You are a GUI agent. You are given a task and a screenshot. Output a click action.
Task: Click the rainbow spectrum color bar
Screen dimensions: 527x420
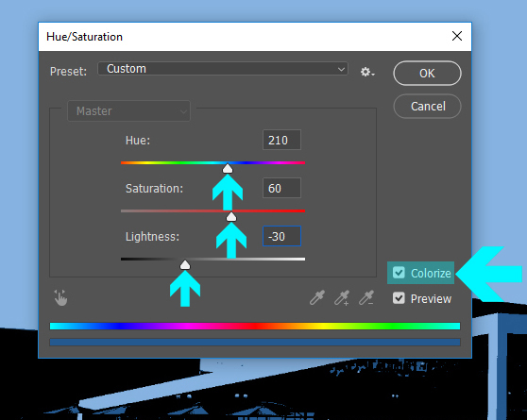click(x=255, y=326)
